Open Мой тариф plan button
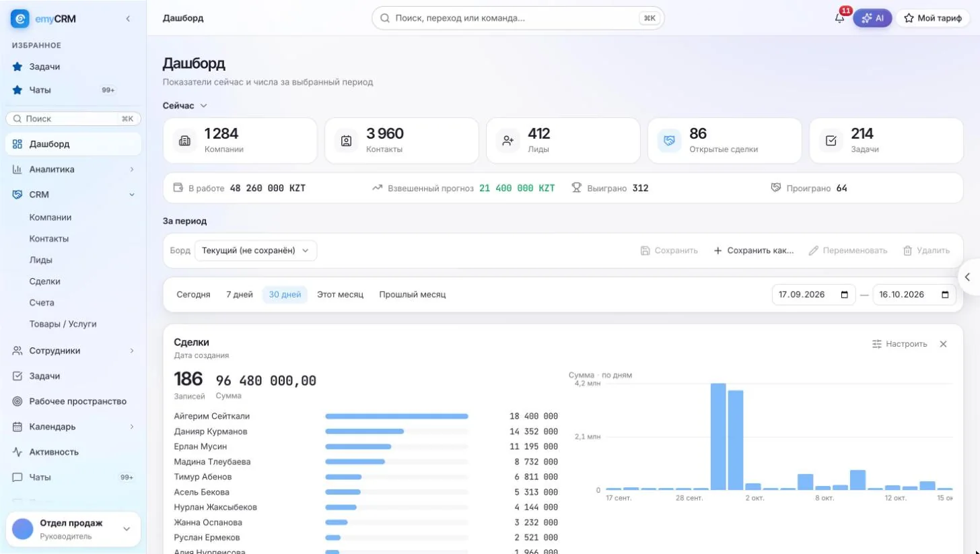The image size is (980, 554). (932, 18)
